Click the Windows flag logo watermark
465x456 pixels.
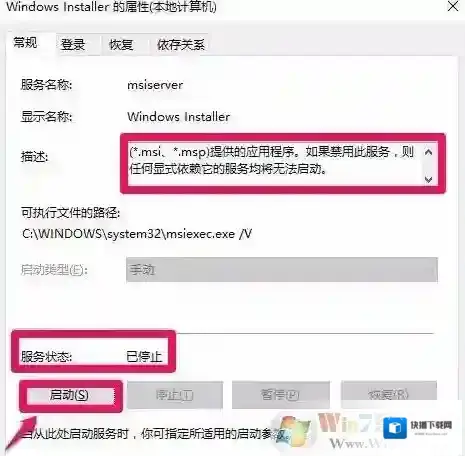tap(295, 430)
